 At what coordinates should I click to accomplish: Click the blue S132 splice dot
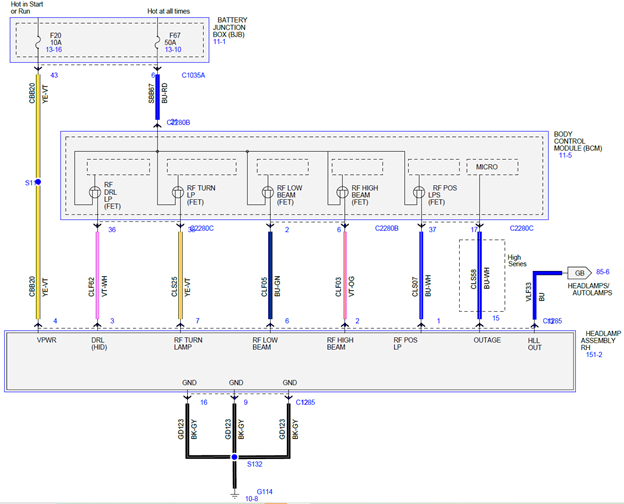pyautogui.click(x=234, y=457)
